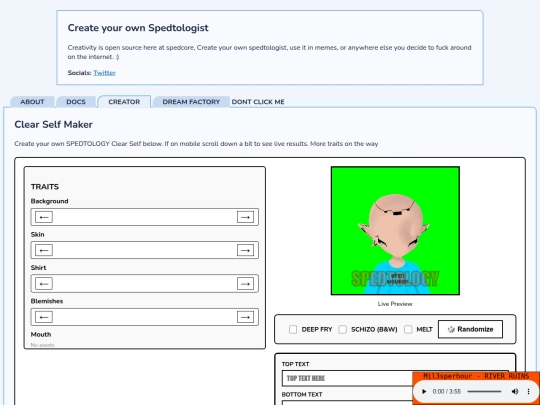Click the 'Clear Self Maker' heading
The height and width of the screenshot is (405, 540).
point(53,124)
